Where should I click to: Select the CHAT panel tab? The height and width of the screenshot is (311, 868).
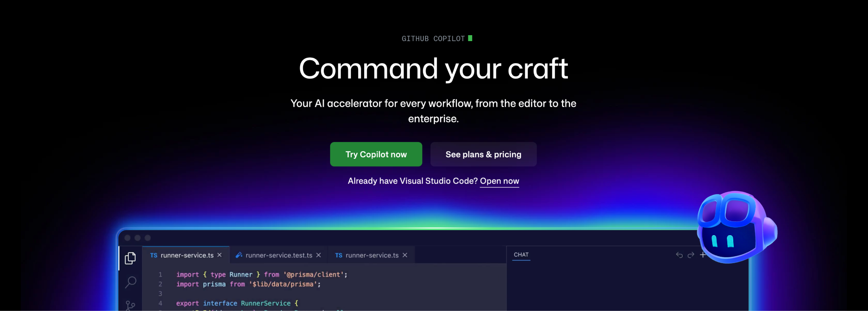point(521,255)
